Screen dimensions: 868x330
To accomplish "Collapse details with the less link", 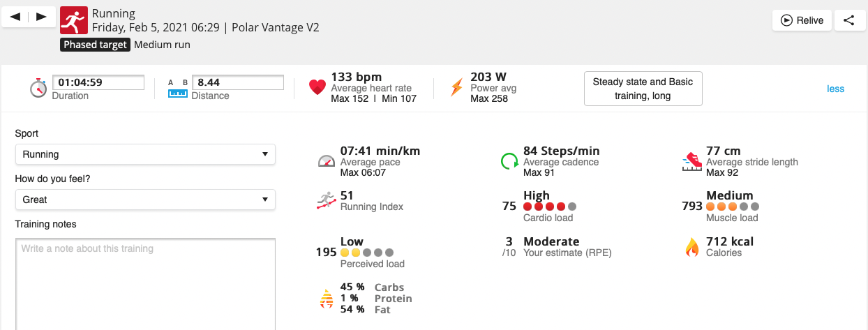I will [835, 89].
